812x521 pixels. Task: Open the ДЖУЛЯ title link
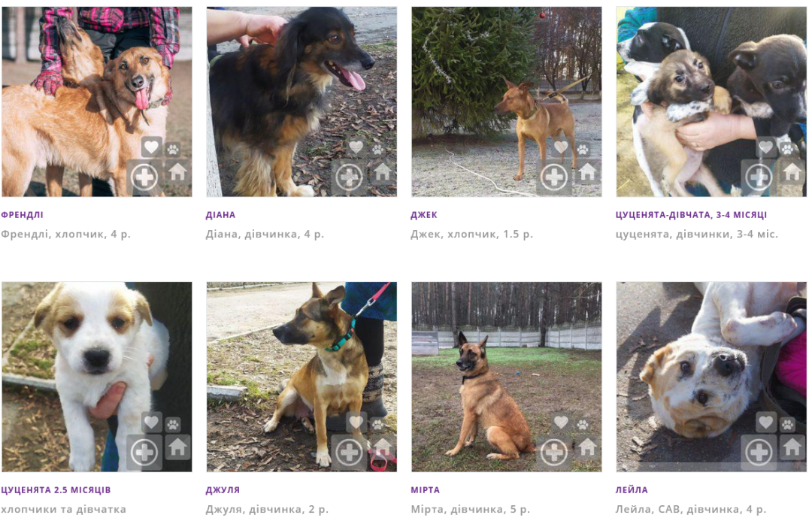pos(223,490)
